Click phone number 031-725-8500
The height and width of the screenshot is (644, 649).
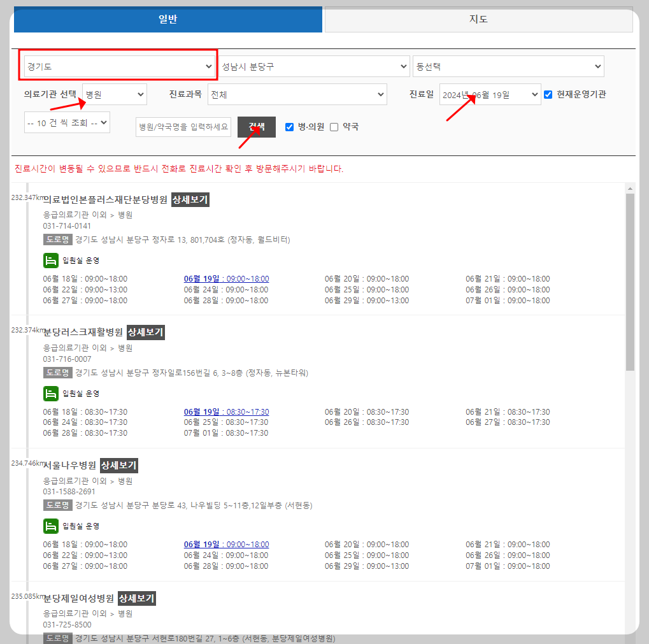67,624
